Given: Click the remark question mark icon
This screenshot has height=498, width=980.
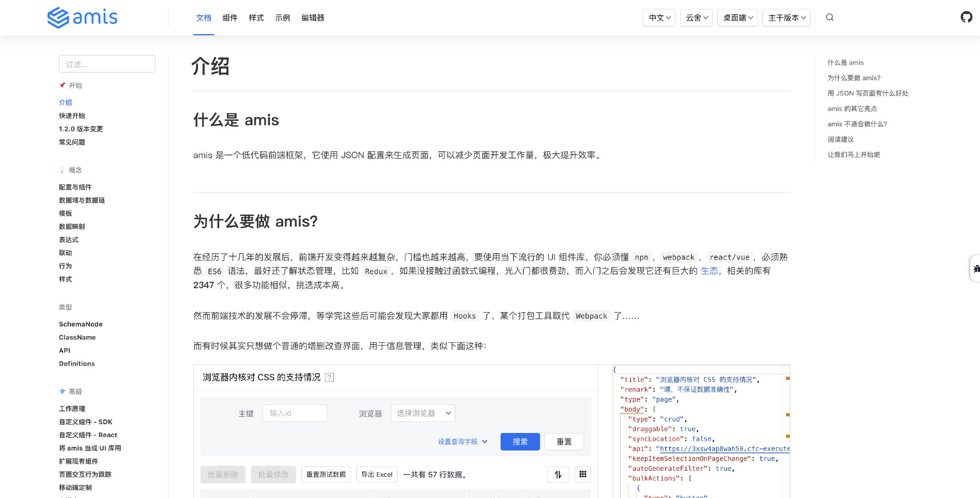Looking at the screenshot, I should (x=329, y=378).
